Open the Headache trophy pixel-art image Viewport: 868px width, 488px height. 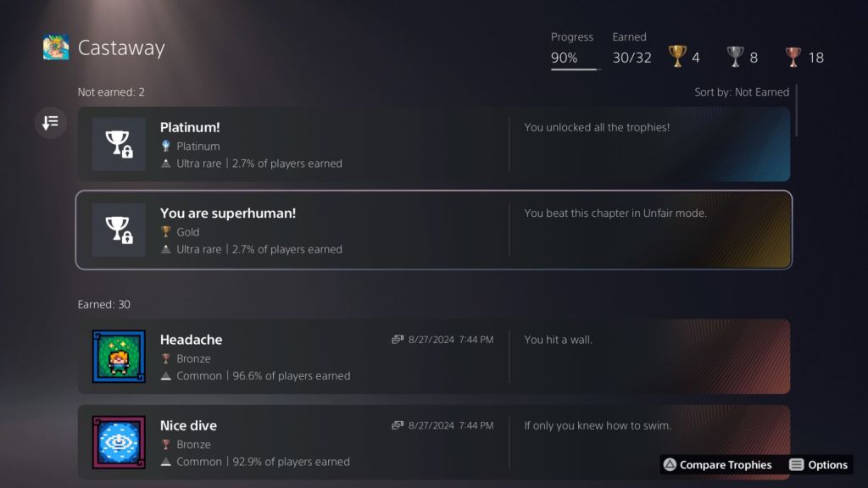[119, 357]
